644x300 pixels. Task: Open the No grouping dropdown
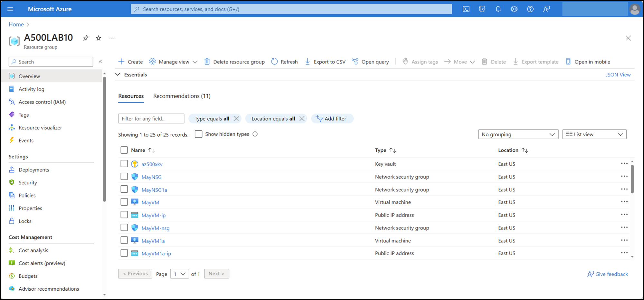518,134
